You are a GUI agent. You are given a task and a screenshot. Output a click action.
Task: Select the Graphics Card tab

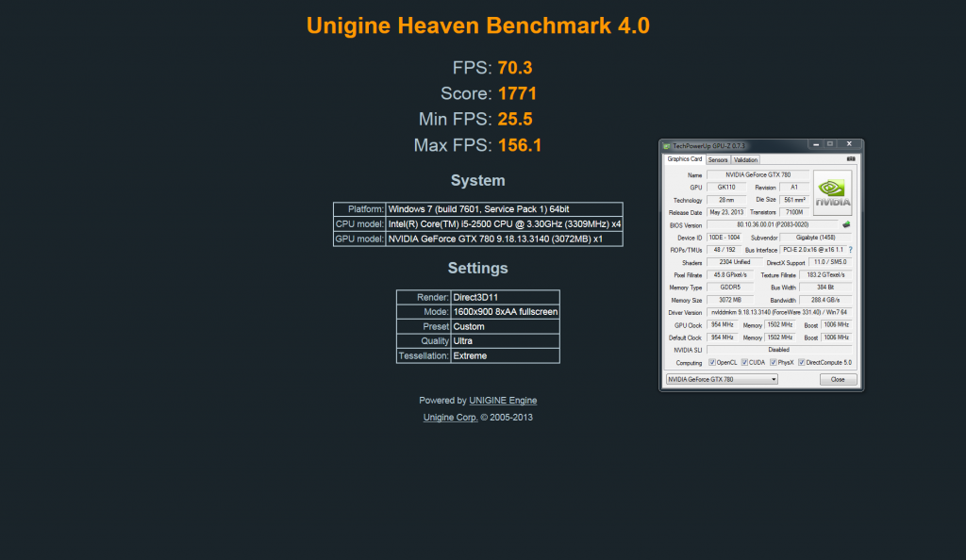684,158
